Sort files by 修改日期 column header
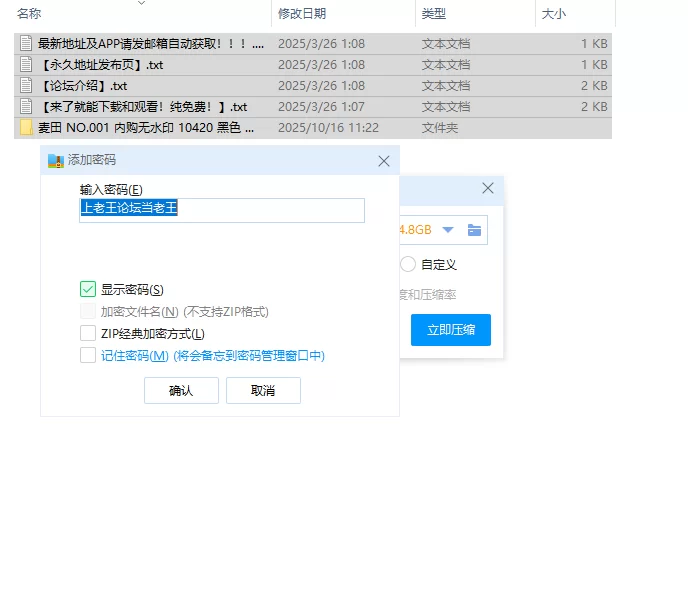688x615 pixels. point(303,14)
